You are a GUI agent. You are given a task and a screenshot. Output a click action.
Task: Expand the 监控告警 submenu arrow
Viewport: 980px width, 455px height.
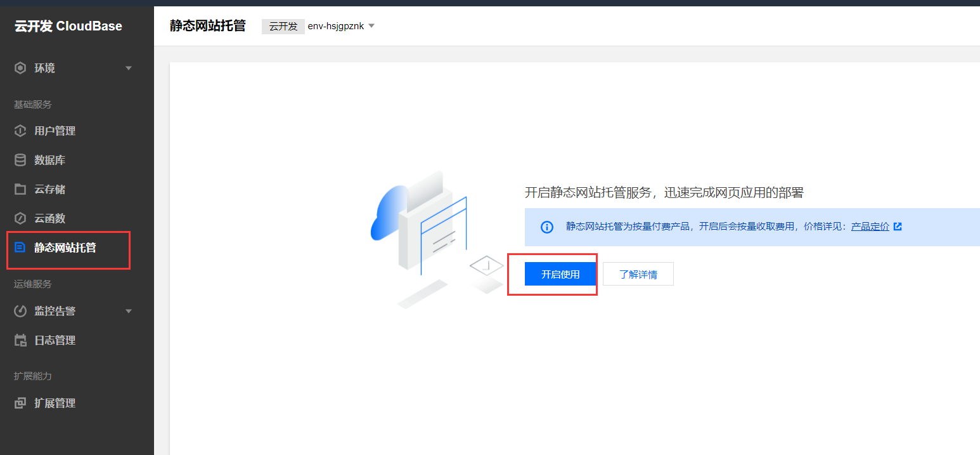click(129, 311)
